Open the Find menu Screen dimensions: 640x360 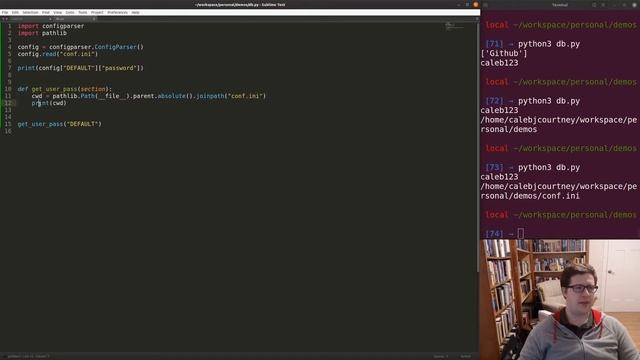coord(46,12)
